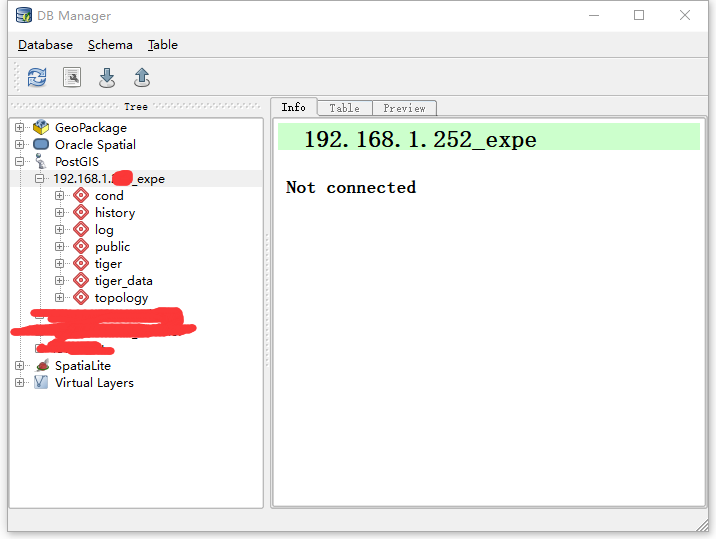Click the window resize grip corner
716x539 pixels.
point(702,526)
